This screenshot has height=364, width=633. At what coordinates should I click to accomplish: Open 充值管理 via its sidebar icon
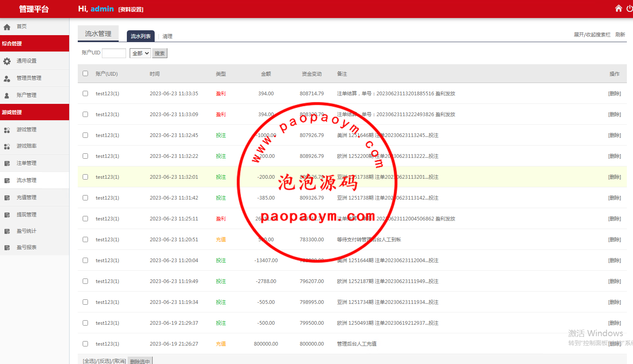pyautogui.click(x=7, y=198)
